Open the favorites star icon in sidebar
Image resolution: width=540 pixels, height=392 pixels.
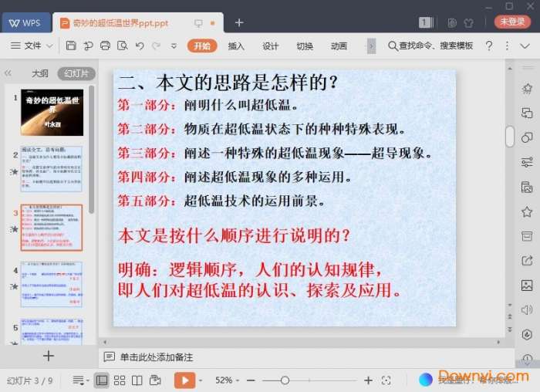(x=527, y=211)
